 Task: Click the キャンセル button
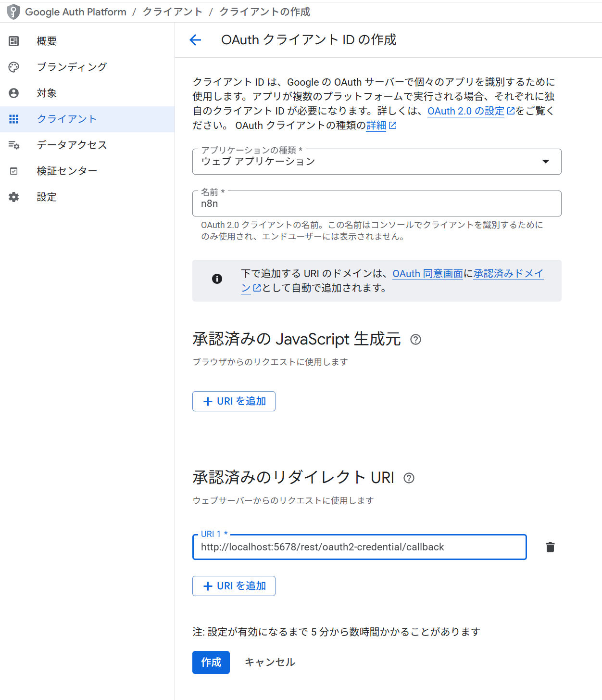(270, 662)
